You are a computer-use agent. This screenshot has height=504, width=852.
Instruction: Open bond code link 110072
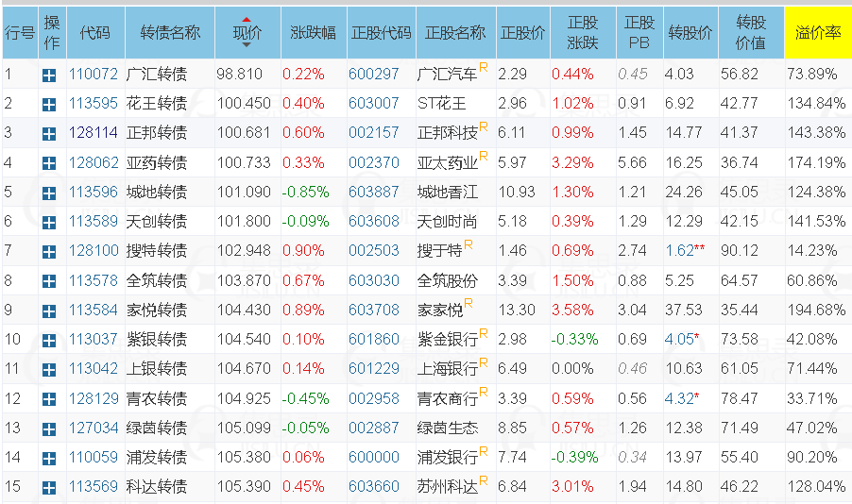pos(94,74)
